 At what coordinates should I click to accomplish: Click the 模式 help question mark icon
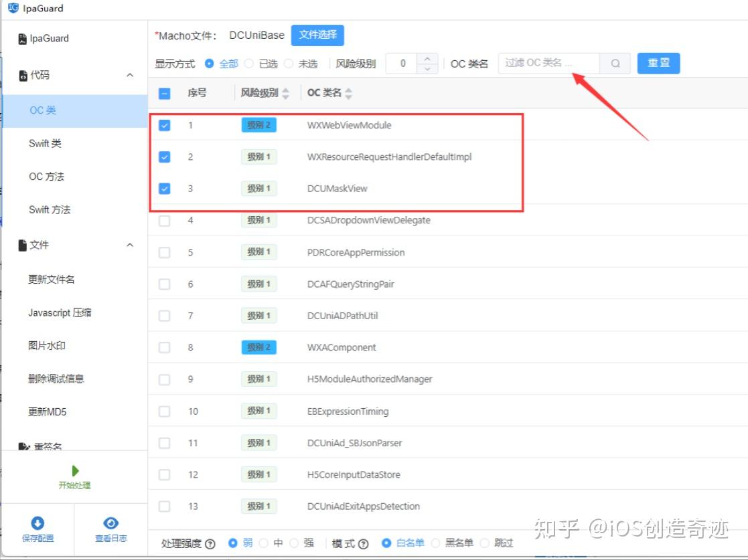point(364,544)
